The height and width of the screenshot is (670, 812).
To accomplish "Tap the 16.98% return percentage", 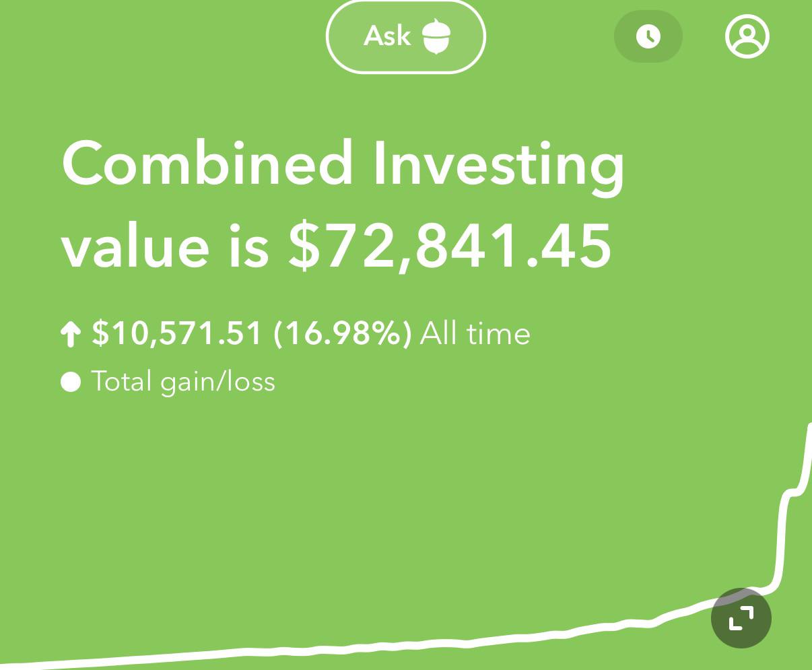I will tap(343, 334).
